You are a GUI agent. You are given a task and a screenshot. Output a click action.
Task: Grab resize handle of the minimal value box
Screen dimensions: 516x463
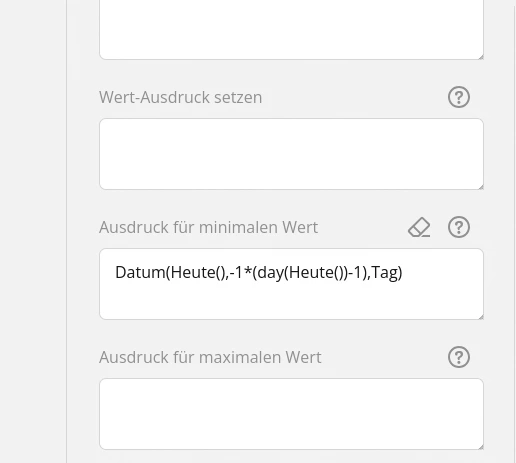[481, 317]
